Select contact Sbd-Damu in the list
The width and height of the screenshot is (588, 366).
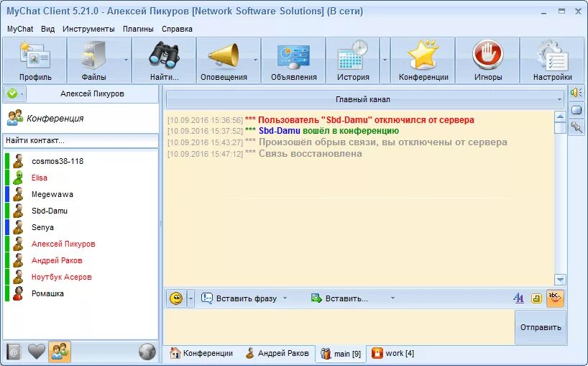point(81,211)
